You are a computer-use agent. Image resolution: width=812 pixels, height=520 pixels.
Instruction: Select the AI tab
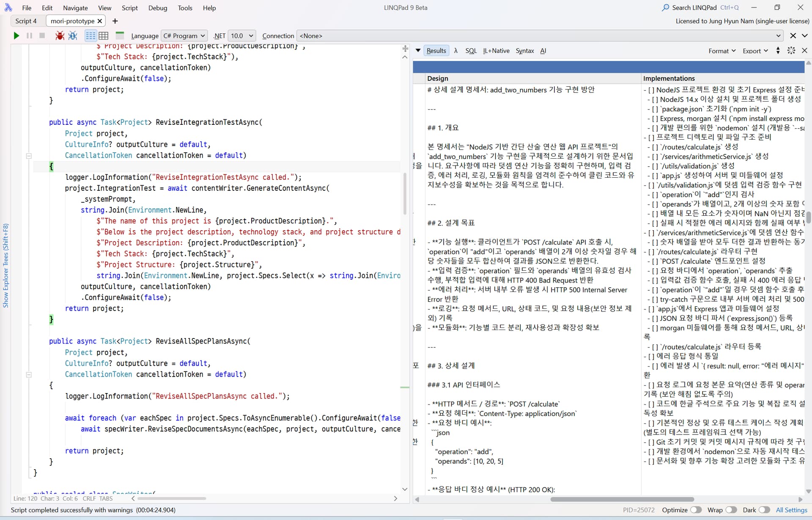543,51
